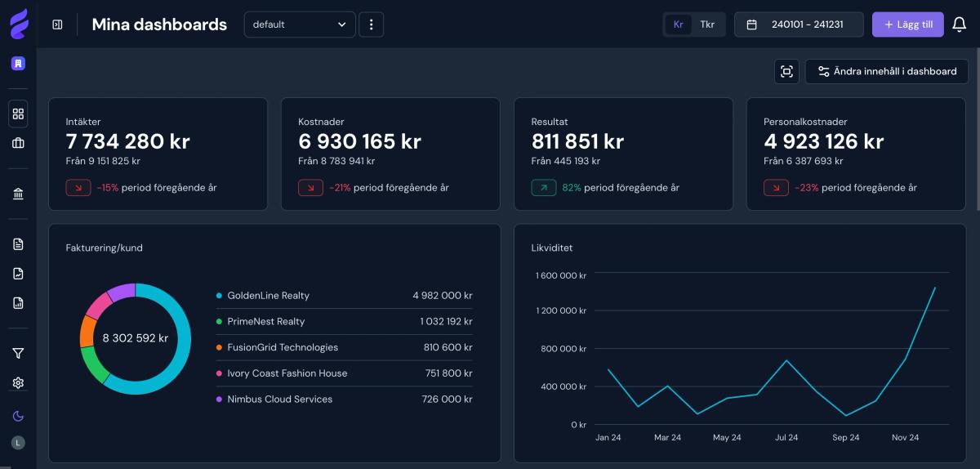
Task: Click 'Ändra innehåll i dashboard' button
Action: pyautogui.click(x=886, y=72)
